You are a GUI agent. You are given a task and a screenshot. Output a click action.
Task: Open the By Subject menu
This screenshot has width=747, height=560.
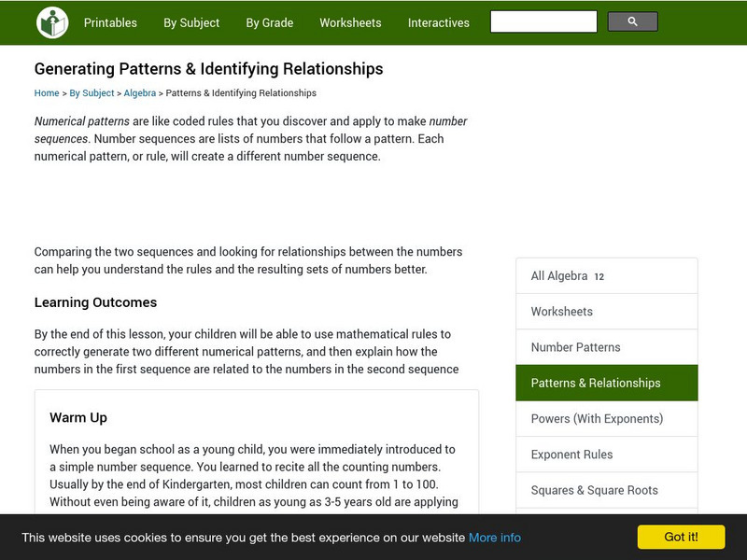pyautogui.click(x=191, y=22)
